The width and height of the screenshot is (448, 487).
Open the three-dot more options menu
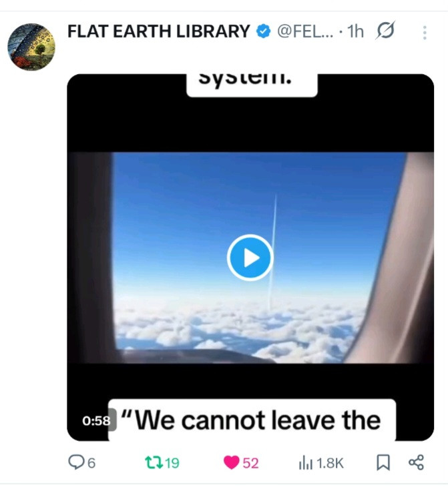(425, 32)
